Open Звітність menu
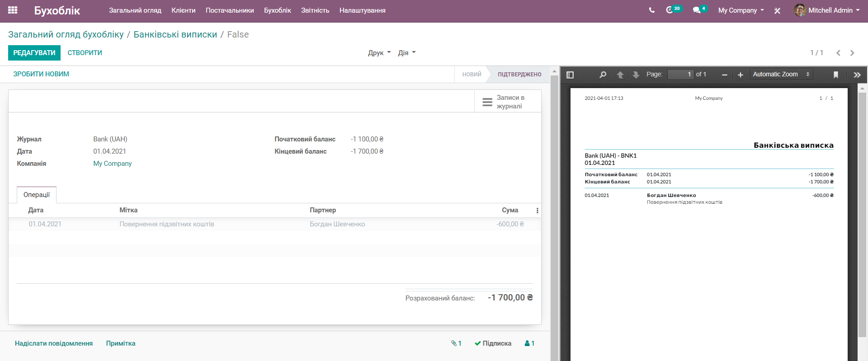 pyautogui.click(x=315, y=10)
